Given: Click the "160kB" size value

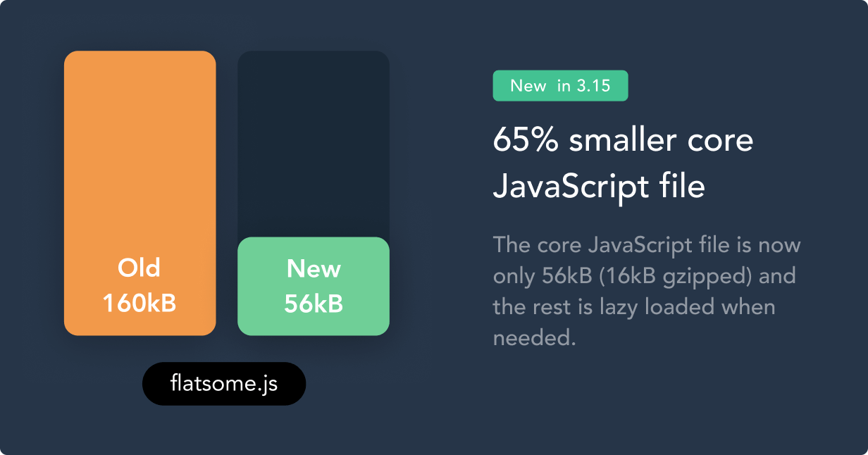Looking at the screenshot, I should [139, 304].
